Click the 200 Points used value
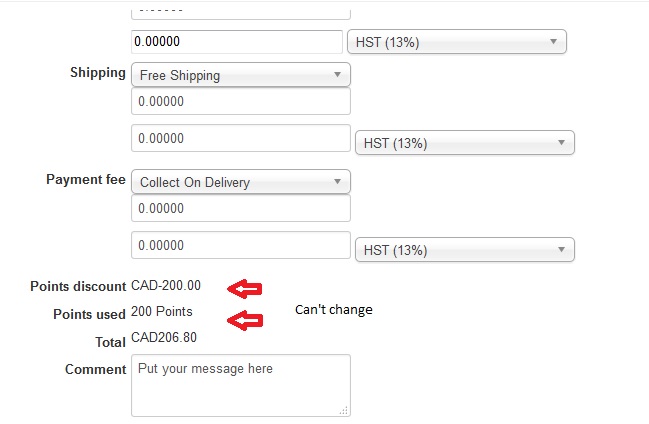Viewport: 649px width, 424px height. point(162,312)
